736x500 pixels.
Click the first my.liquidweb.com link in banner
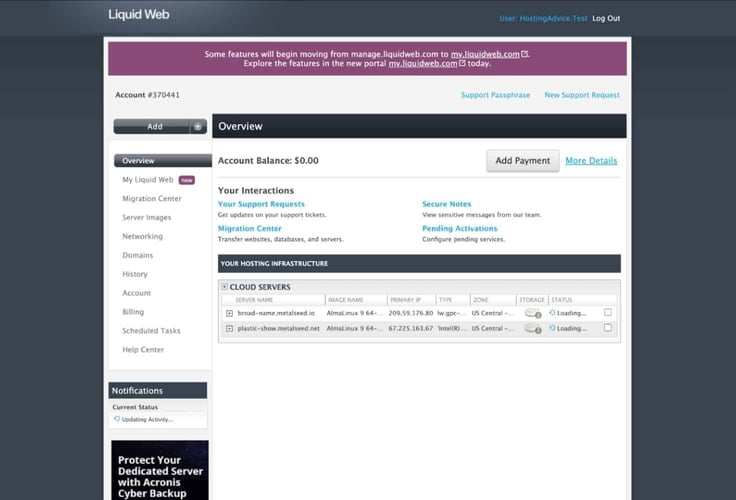485,54
